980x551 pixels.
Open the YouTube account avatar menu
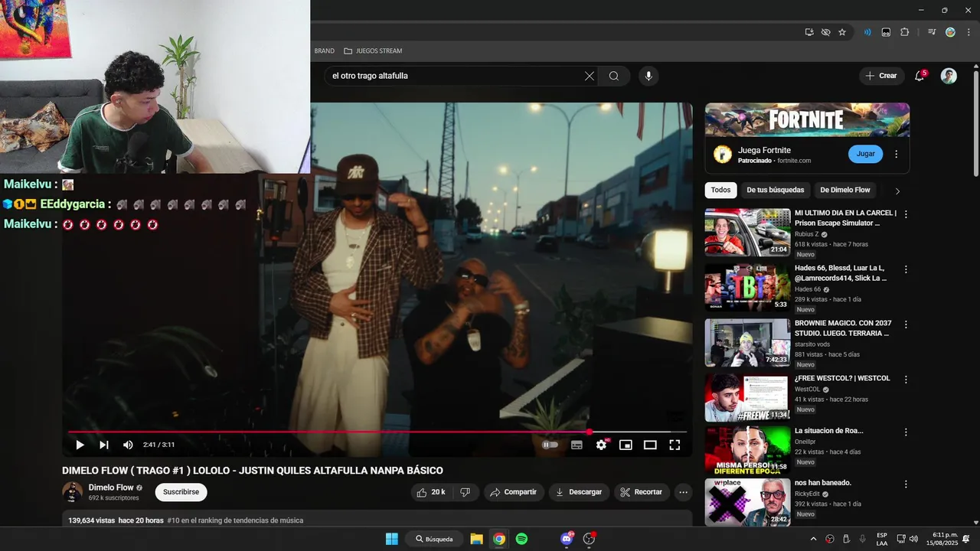(949, 76)
